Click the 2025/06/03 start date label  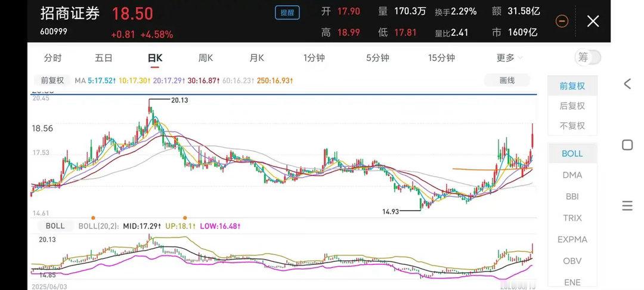click(48, 286)
